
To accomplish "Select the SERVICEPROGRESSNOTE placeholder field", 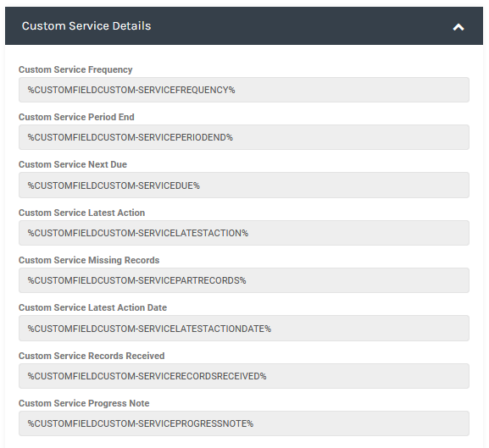I will click(x=244, y=423).
